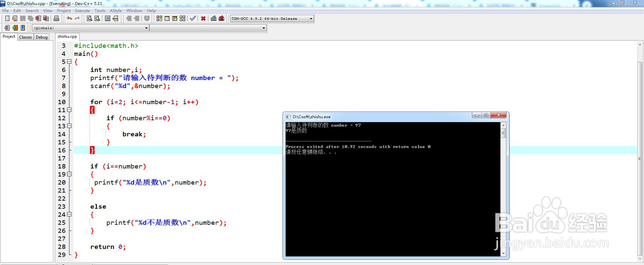Click the 'int number,i;' declaration line
Image resolution: width=644 pixels, height=265 pixels.
[x=116, y=70]
